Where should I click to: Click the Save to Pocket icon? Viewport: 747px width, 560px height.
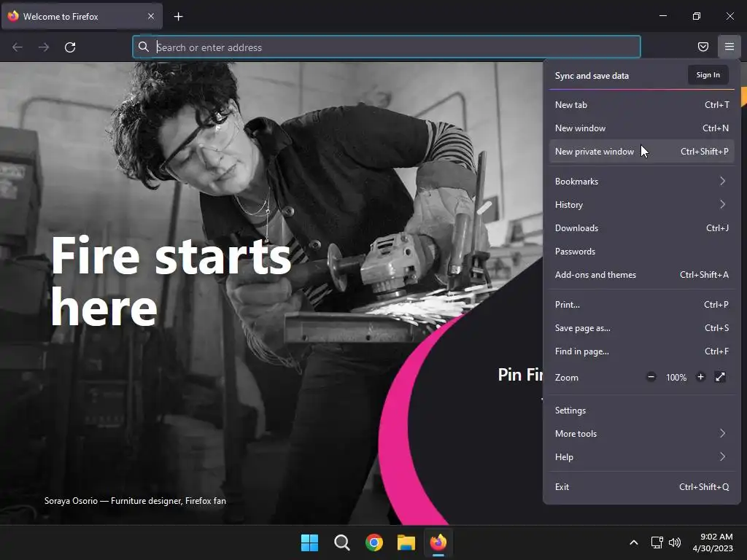click(x=703, y=47)
